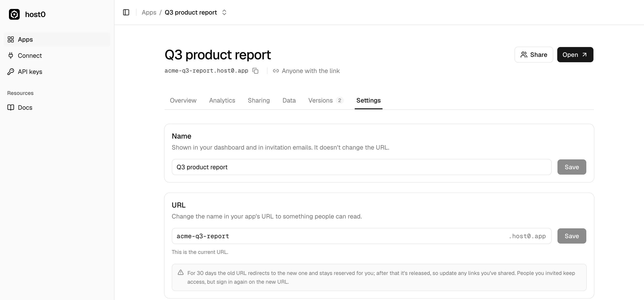Go to API keys page
Image resolution: width=644 pixels, height=300 pixels.
pos(57,72)
